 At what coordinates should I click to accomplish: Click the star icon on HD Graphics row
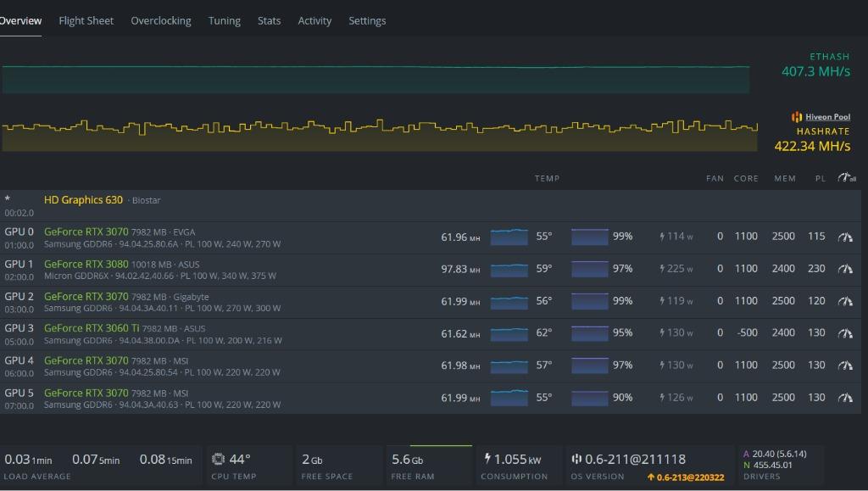[7, 198]
